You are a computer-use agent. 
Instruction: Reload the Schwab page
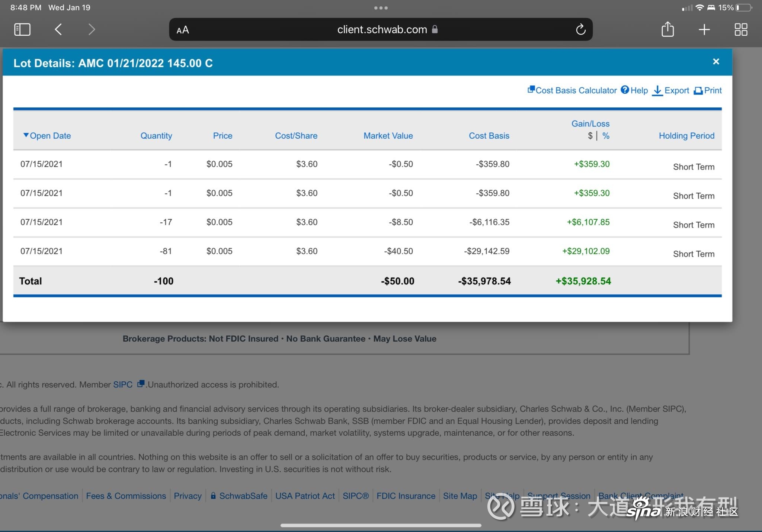(580, 29)
